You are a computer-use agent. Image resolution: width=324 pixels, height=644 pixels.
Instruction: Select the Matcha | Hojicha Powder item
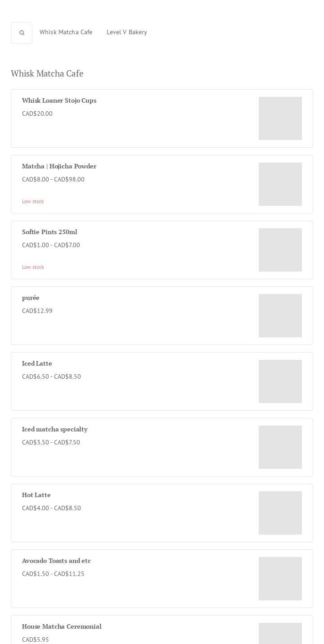[x=59, y=166]
